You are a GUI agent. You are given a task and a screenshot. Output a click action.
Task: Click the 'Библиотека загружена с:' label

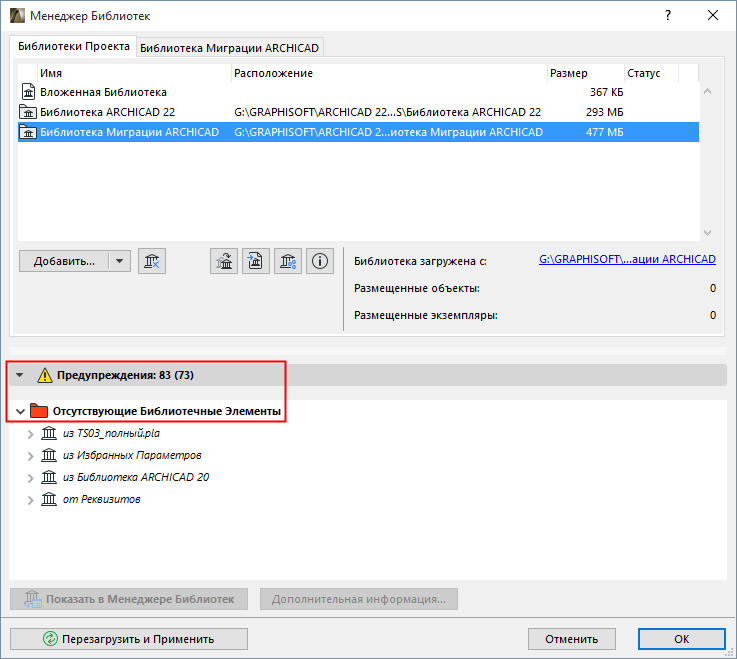coord(420,261)
